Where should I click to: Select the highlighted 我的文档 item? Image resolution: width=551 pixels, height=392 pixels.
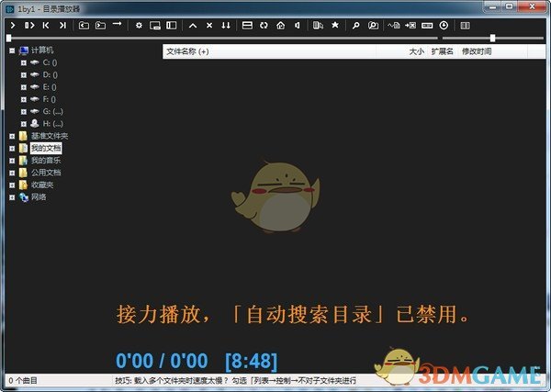[x=46, y=148]
